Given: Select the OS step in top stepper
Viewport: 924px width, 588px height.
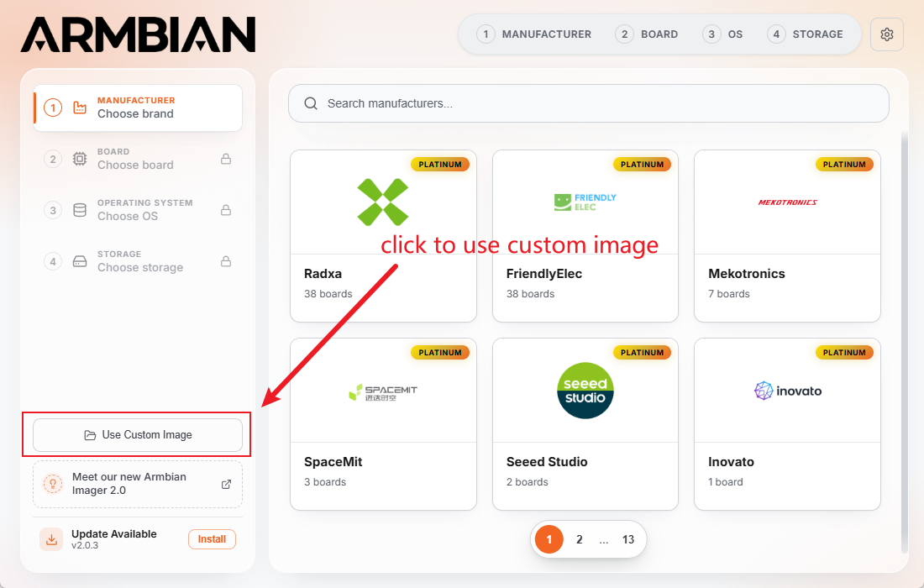Looking at the screenshot, I should 722,34.
